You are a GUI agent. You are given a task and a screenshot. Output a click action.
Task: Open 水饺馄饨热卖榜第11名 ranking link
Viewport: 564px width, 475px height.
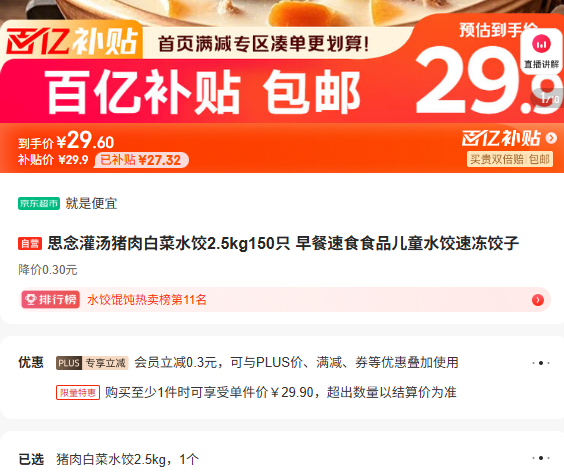(147, 300)
